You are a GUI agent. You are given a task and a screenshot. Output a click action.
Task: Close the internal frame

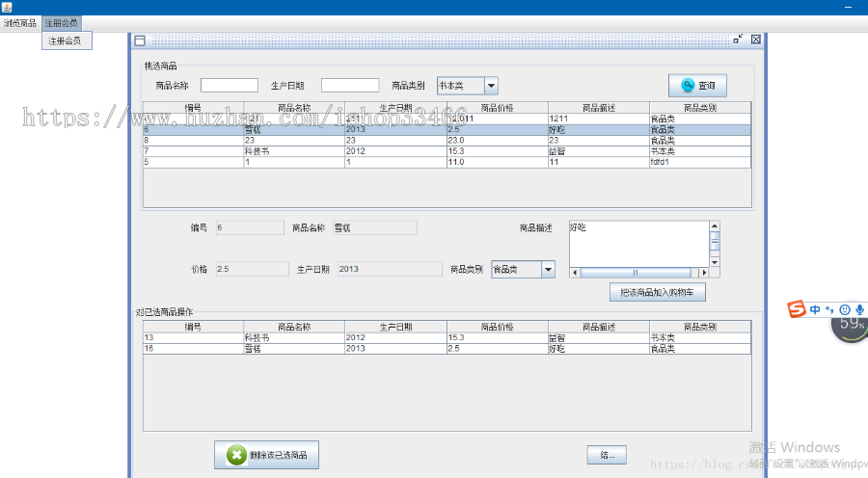[755, 40]
